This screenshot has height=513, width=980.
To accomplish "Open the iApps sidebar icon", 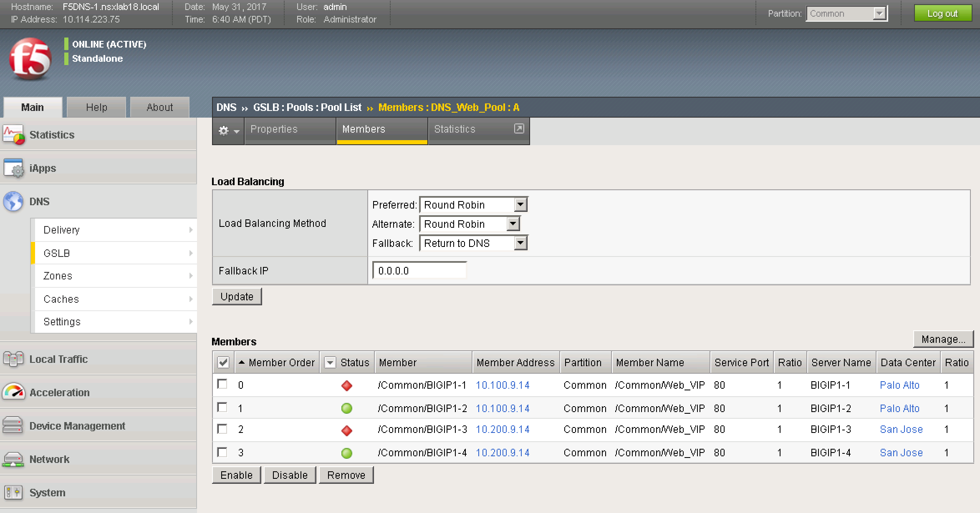I will 13,168.
